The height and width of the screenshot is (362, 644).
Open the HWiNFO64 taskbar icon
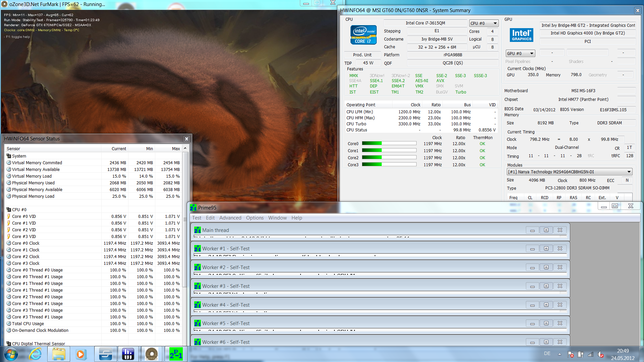pos(128,354)
